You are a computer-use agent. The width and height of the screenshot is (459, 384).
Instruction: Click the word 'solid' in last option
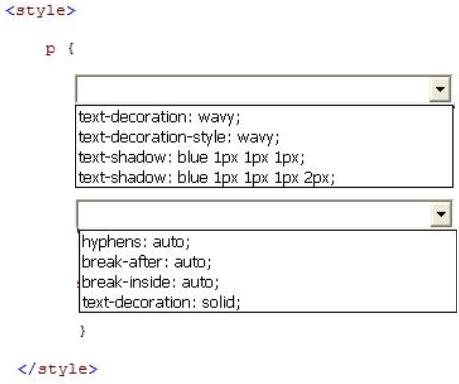218,302
